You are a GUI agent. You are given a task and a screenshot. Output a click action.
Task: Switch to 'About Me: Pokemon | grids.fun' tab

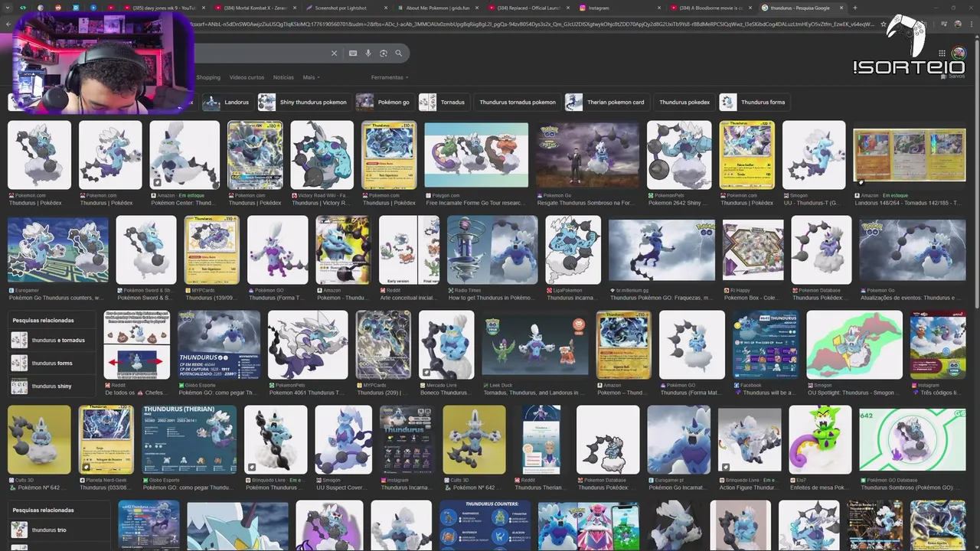[x=437, y=8]
